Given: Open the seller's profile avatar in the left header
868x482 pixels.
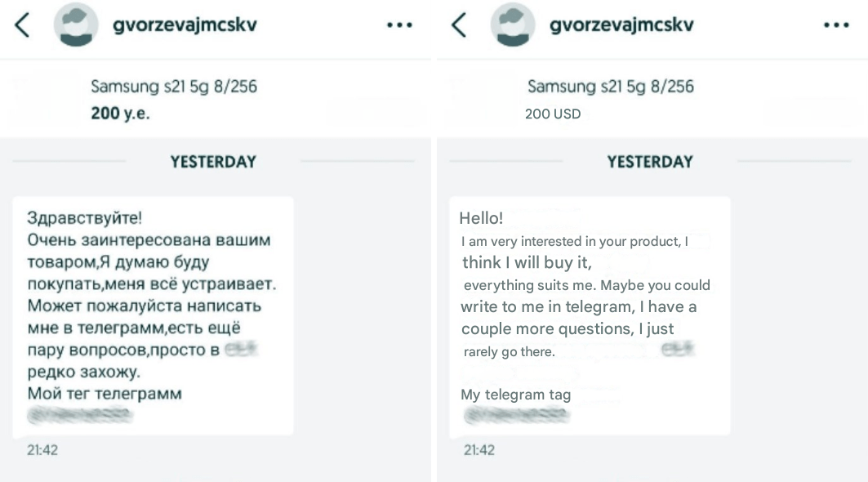Looking at the screenshot, I should pyautogui.click(x=76, y=25).
